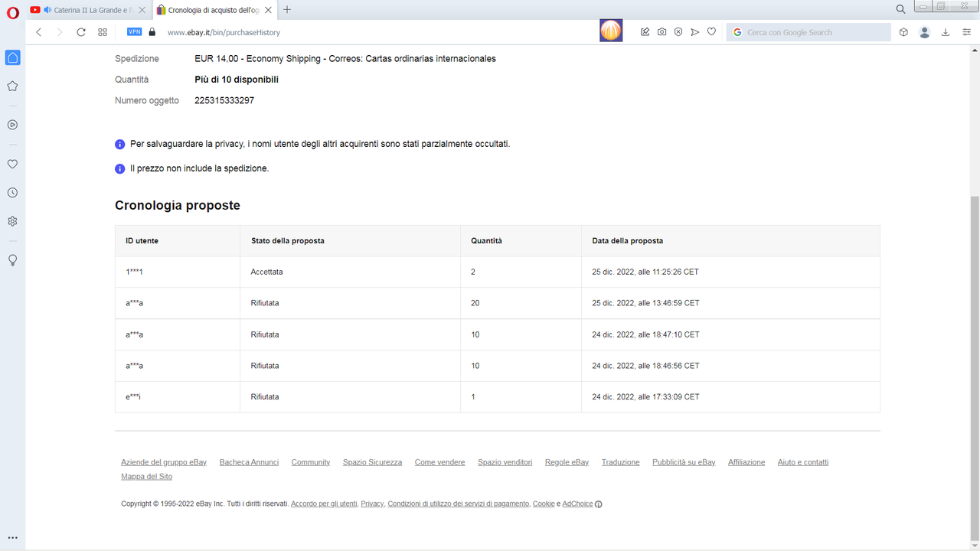
Task: Go to Opera start page home icon
Action: click(x=12, y=58)
